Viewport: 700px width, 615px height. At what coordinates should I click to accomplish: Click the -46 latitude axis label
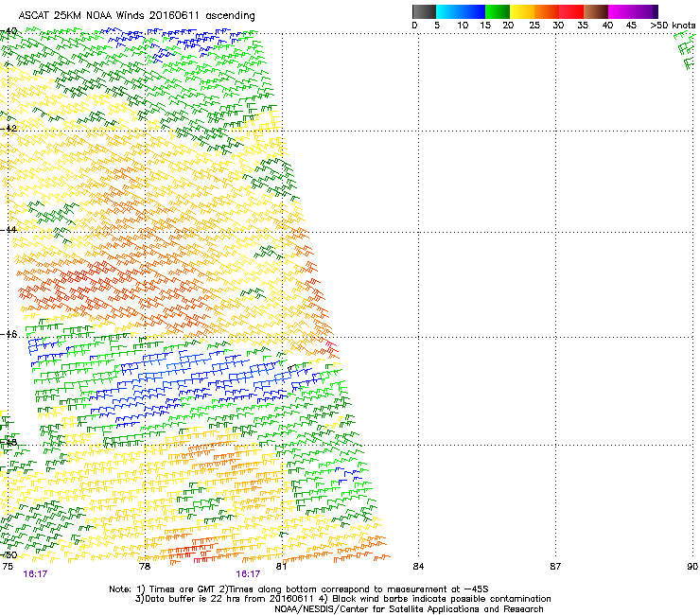[9, 335]
